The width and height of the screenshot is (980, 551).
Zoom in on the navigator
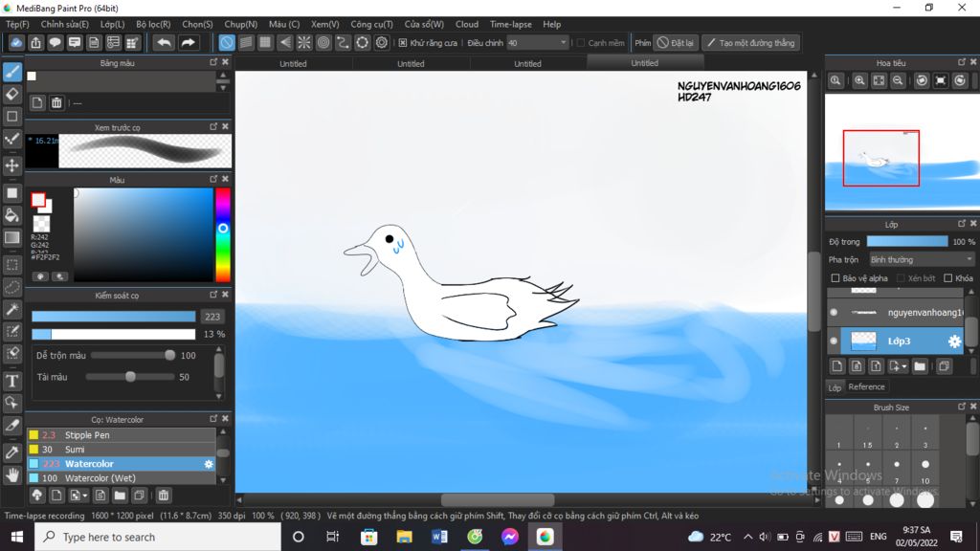859,80
